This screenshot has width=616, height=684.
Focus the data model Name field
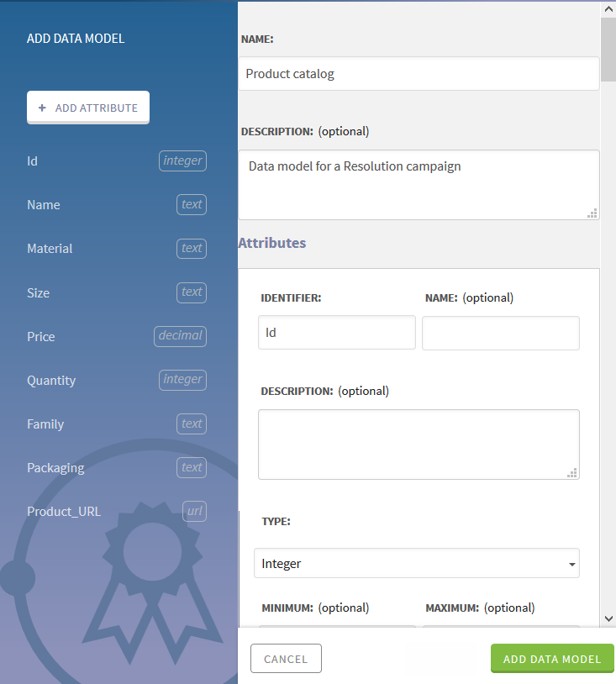click(419, 74)
